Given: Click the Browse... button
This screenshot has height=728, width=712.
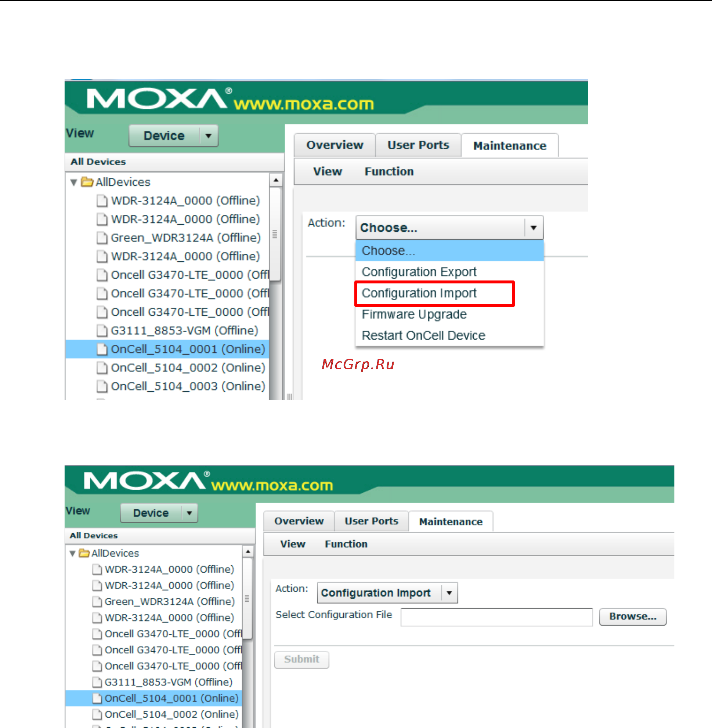Looking at the screenshot, I should tap(632, 616).
